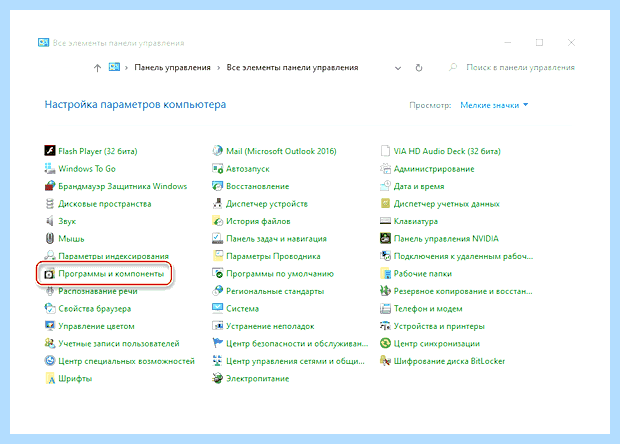This screenshot has width=620, height=444.
Task: Click the Мышь mouse icon
Action: [49, 238]
